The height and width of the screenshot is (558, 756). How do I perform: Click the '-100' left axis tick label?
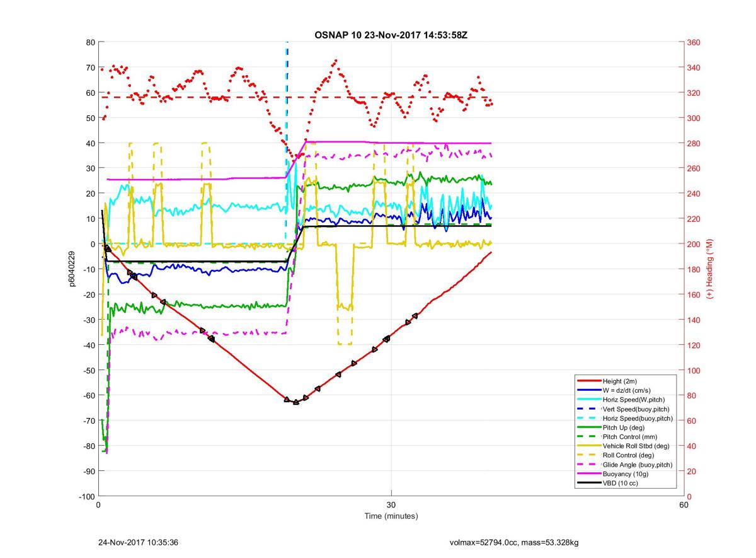pyautogui.click(x=88, y=496)
